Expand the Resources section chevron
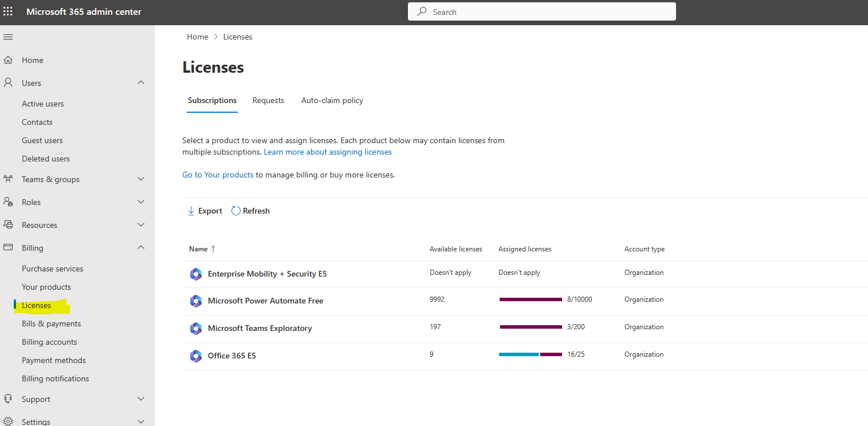 coord(141,224)
